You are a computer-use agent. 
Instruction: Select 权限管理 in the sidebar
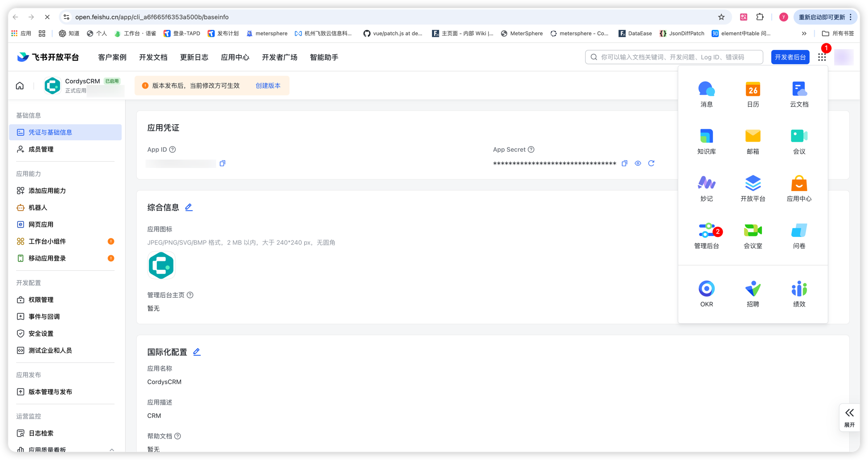point(41,300)
